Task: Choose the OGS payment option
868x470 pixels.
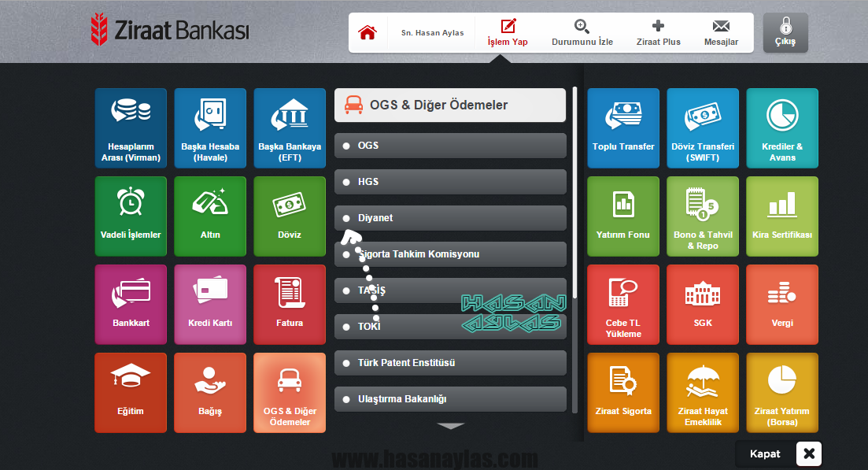Action: (x=451, y=146)
